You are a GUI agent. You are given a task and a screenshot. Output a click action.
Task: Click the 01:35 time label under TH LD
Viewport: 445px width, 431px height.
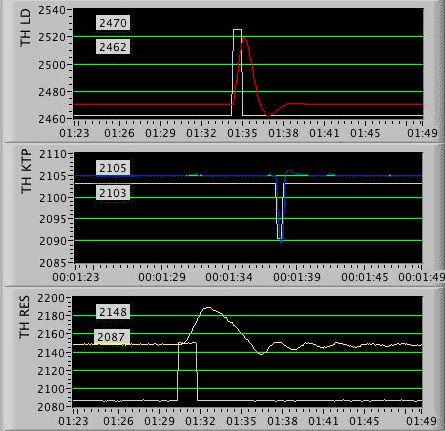click(242, 133)
